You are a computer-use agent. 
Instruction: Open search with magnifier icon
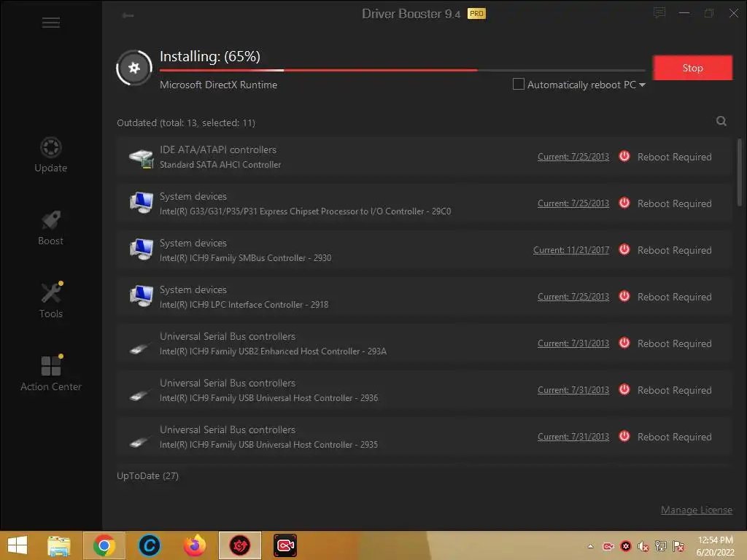[721, 122]
